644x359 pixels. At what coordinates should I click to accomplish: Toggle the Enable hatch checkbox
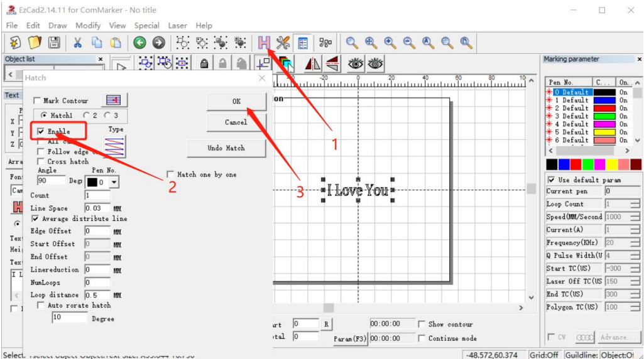(41, 132)
